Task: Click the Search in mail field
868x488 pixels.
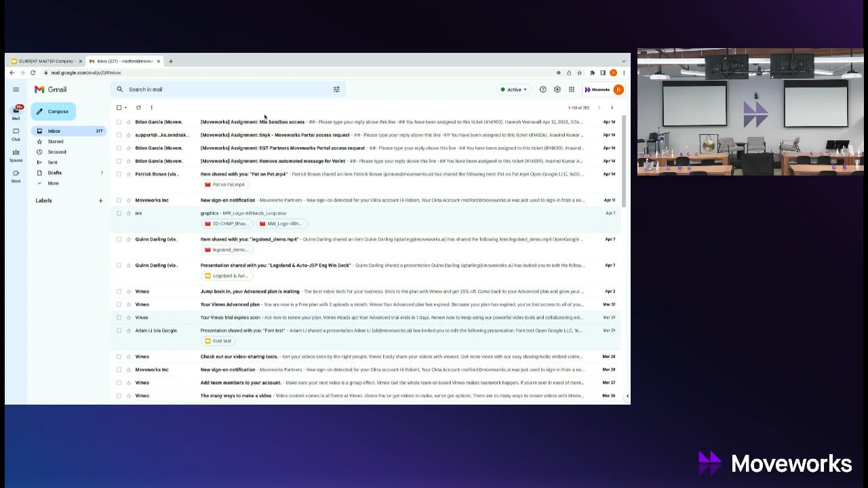Action: tap(228, 89)
